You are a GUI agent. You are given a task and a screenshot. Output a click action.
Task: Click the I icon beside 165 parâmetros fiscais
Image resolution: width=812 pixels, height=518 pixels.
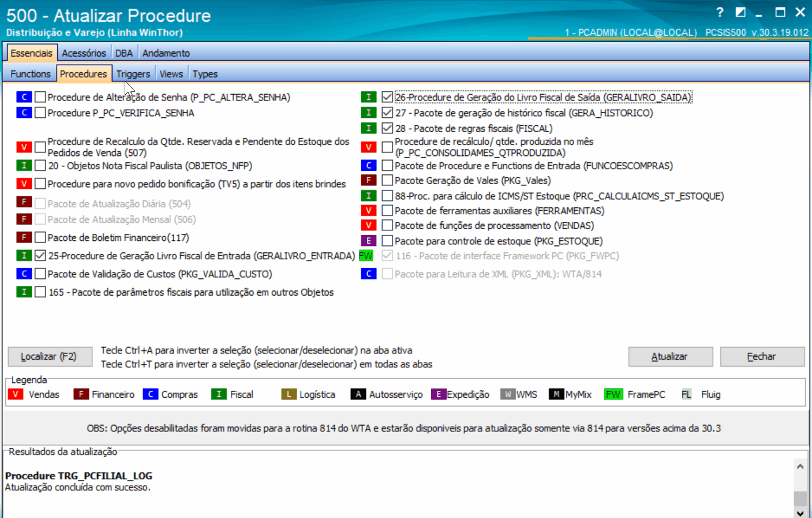(x=24, y=292)
